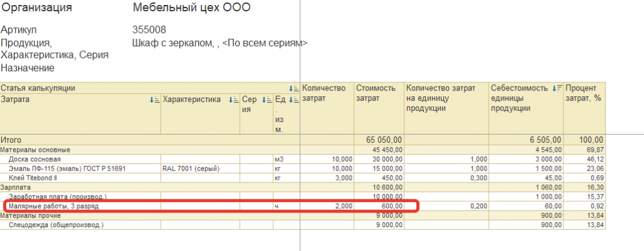The height and width of the screenshot is (251, 644).
Task: Click the 1 500,00 unit cost cell
Action: click(526, 169)
